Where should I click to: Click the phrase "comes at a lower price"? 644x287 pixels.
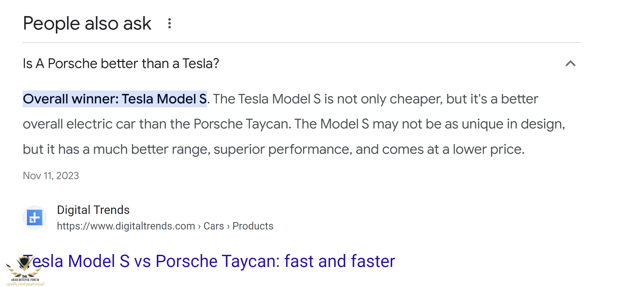click(453, 149)
